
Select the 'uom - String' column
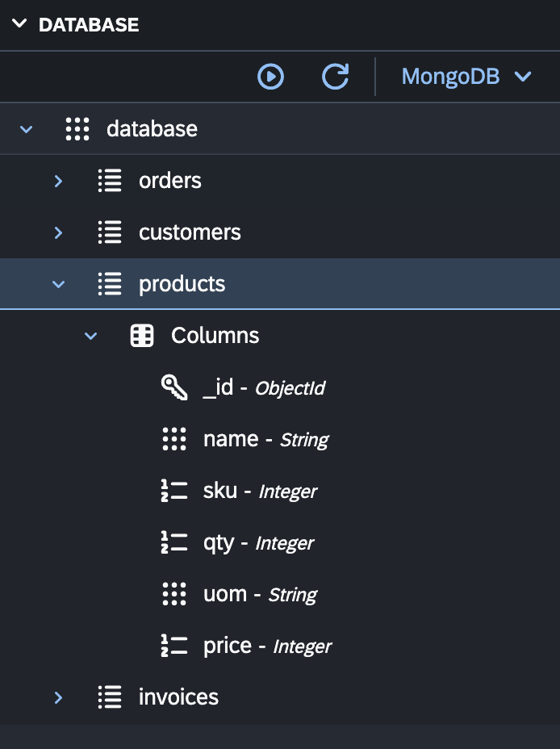pos(260,594)
